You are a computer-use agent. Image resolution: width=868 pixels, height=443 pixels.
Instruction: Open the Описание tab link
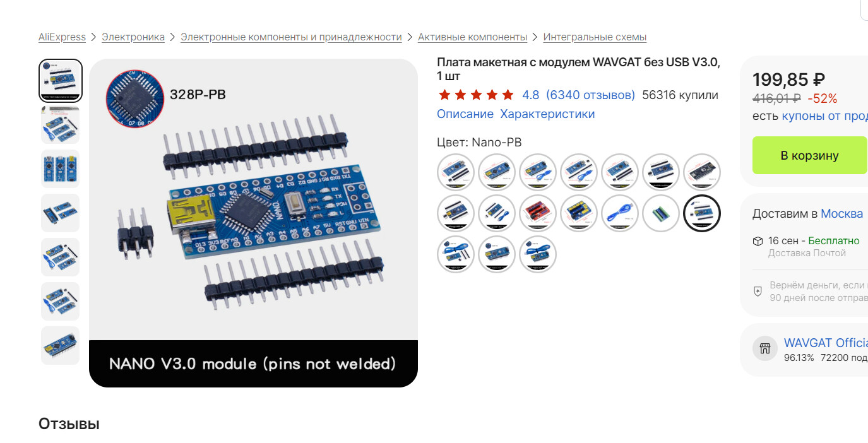pyautogui.click(x=465, y=114)
